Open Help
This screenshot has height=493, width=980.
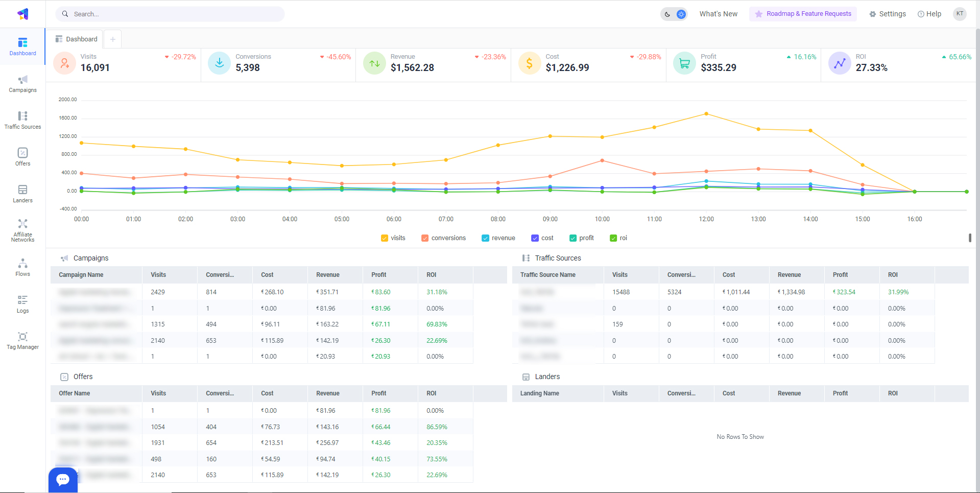point(929,14)
